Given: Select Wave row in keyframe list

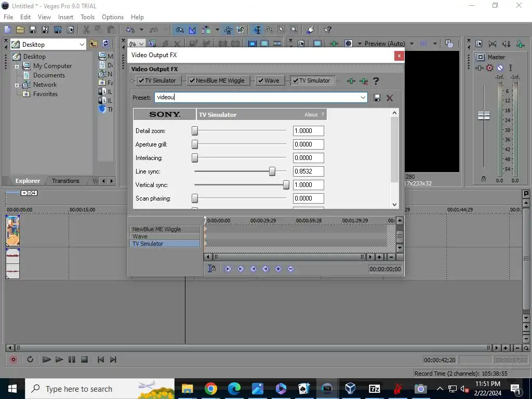Looking at the screenshot, I should [x=165, y=236].
